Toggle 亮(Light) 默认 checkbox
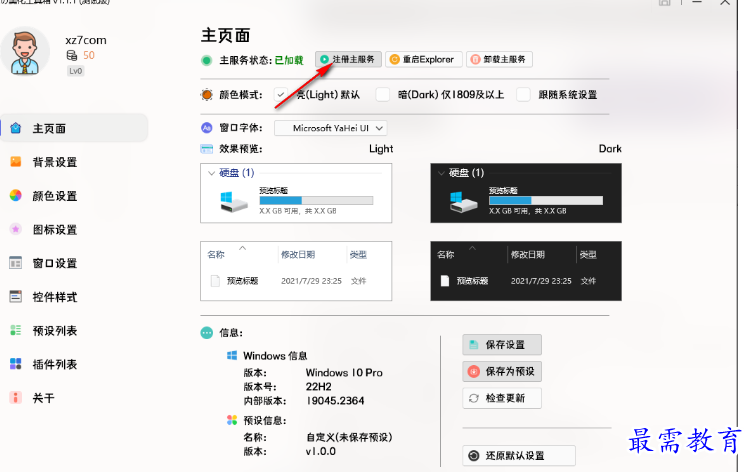Viewport: 750px width, 472px height. coord(281,95)
